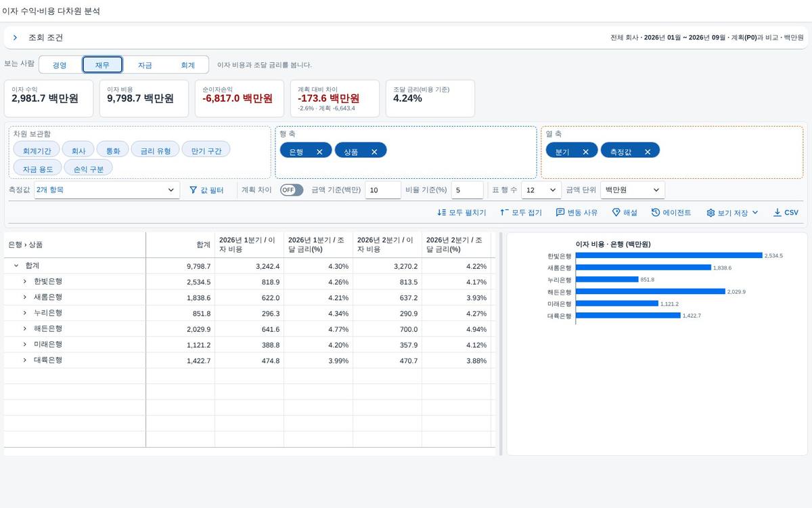Select the 회계 viewer tab

click(187, 65)
